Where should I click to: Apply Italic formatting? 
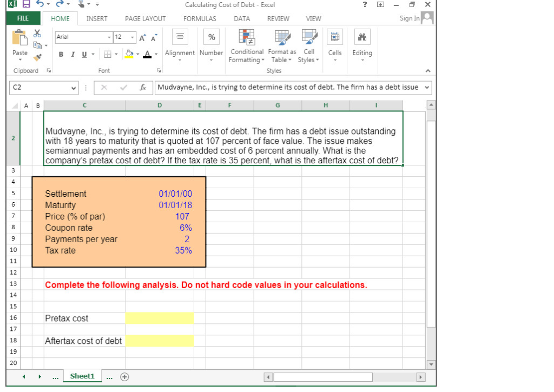(72, 54)
